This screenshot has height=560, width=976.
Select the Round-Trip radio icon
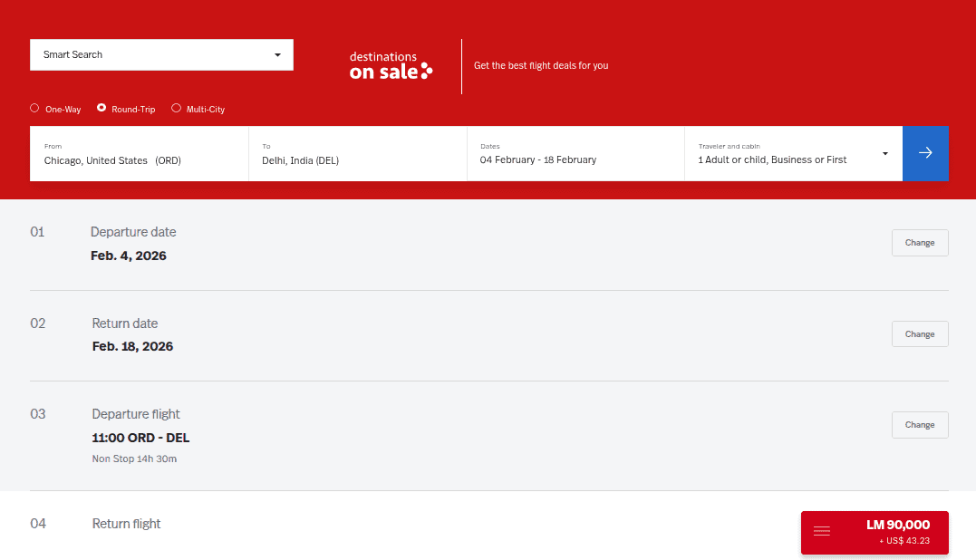(102, 108)
